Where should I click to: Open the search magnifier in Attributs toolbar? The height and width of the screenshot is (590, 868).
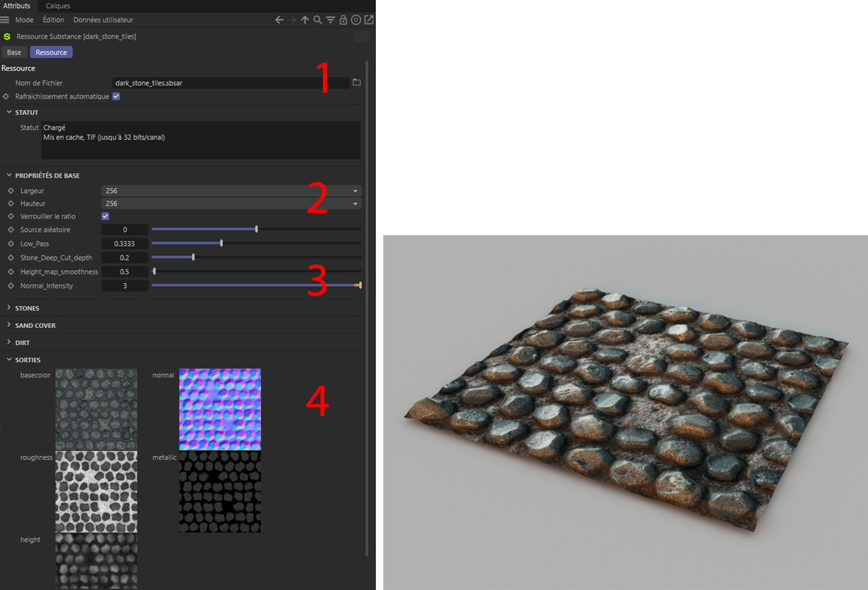pyautogui.click(x=317, y=20)
